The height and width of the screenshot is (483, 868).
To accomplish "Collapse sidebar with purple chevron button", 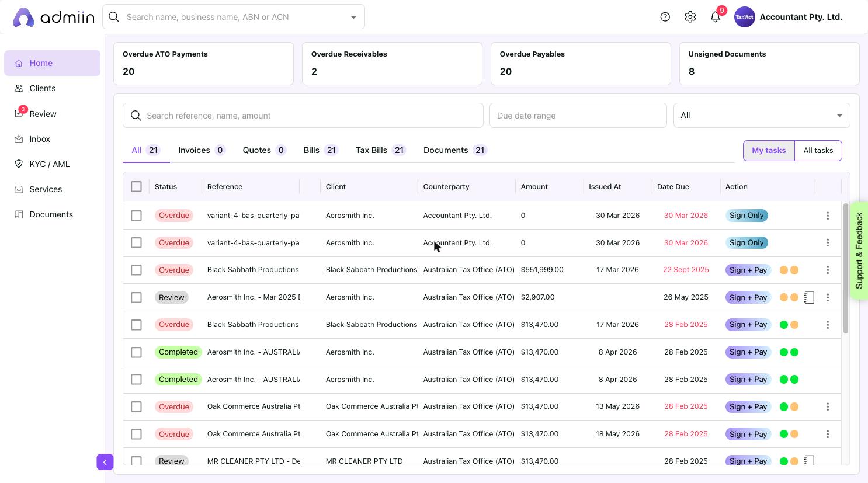I will pos(105,462).
